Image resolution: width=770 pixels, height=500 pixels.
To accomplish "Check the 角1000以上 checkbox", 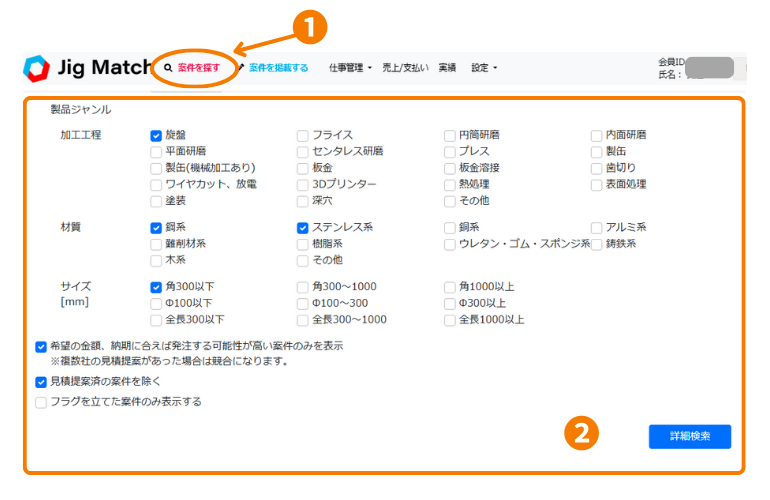I will tap(449, 287).
